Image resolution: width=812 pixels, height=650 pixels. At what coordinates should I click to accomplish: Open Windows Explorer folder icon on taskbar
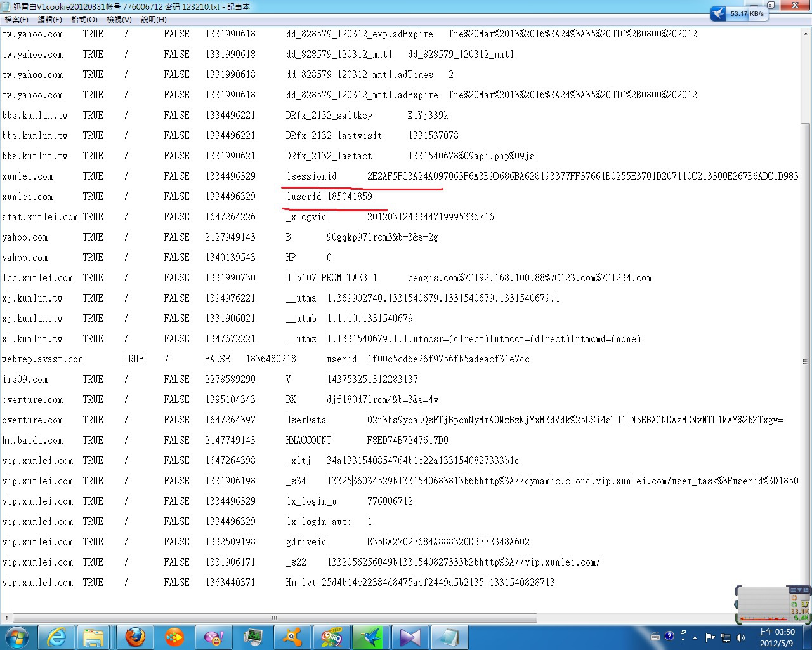(93, 637)
